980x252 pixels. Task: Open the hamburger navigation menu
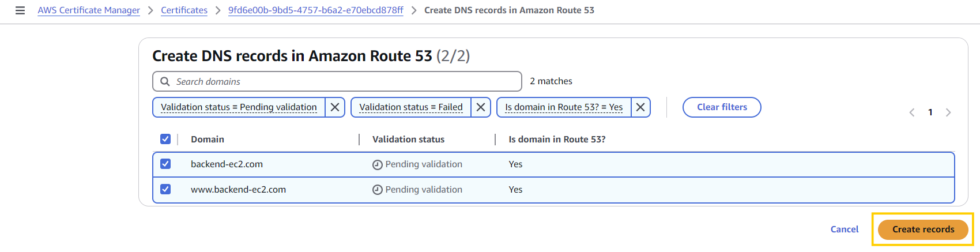click(20, 10)
